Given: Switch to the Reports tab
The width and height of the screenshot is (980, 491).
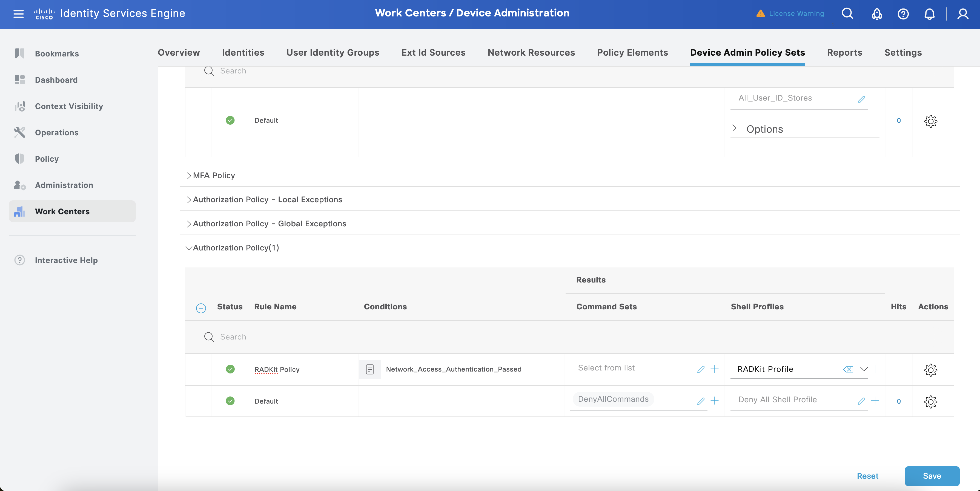Looking at the screenshot, I should 845,53.
